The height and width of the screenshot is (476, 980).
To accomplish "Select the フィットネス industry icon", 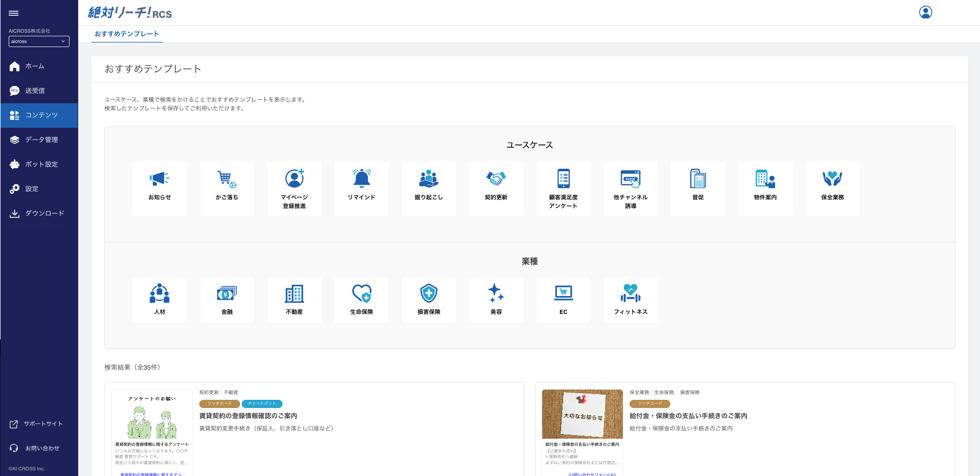I will [x=631, y=299].
